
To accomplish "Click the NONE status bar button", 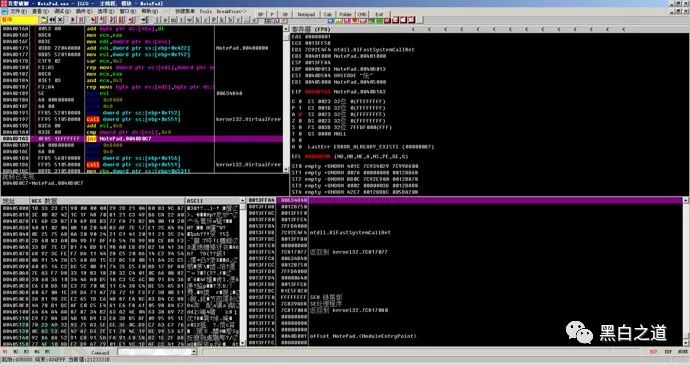I will pyautogui.click(x=683, y=352).
